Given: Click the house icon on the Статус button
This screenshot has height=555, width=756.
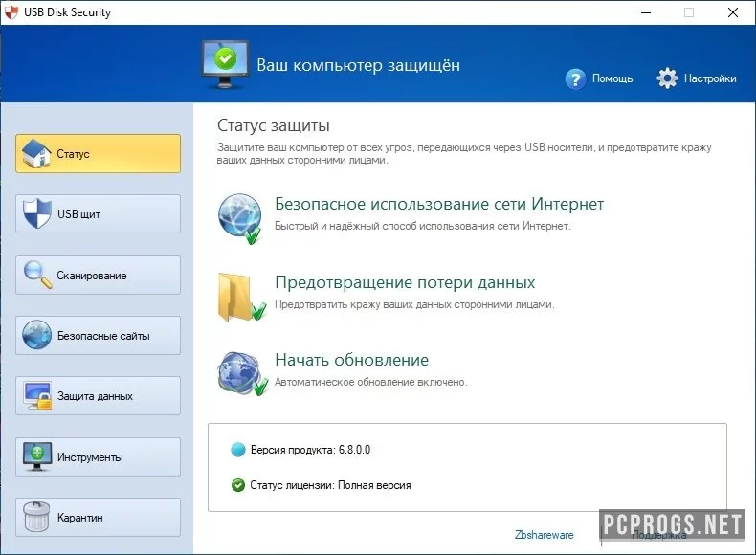Looking at the screenshot, I should click(x=36, y=153).
